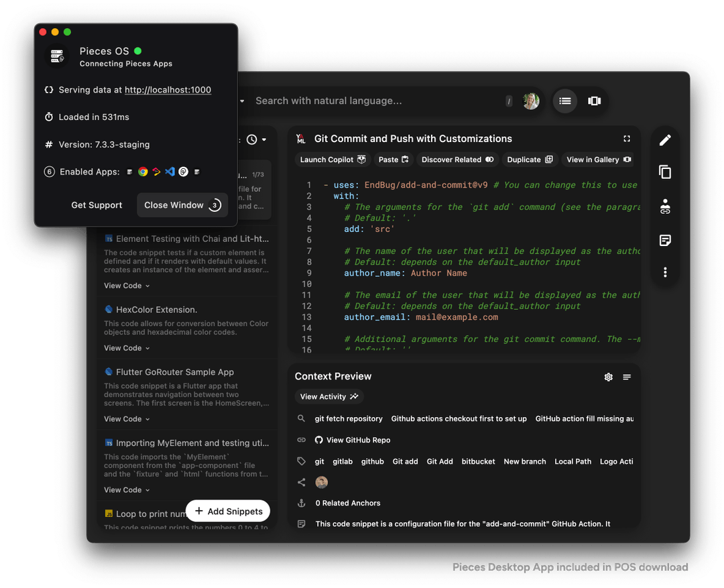Select the Edit pencil tool in the right sidebar
The image size is (724, 588).
[x=664, y=139]
